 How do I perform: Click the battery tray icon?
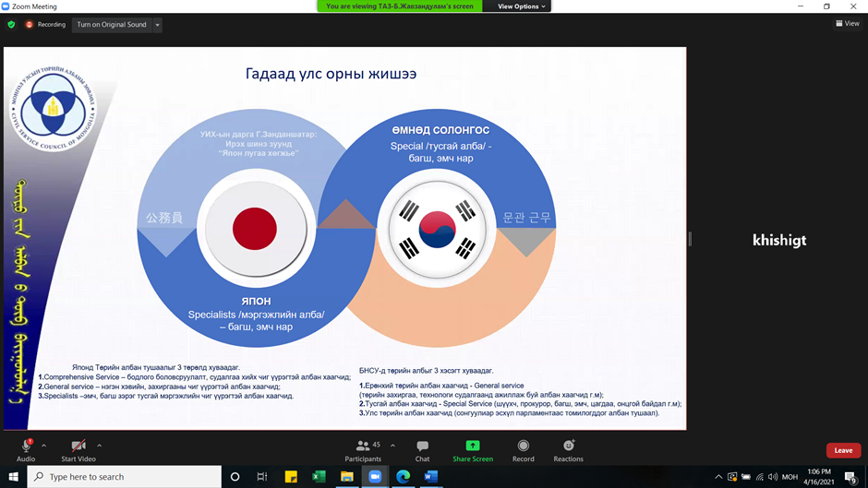746,476
